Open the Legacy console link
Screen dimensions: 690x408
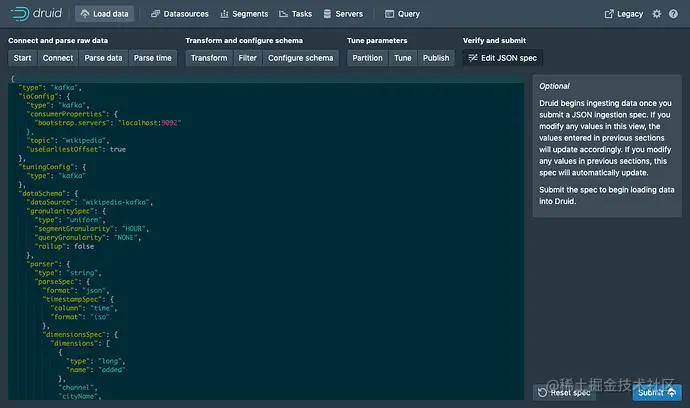point(624,14)
